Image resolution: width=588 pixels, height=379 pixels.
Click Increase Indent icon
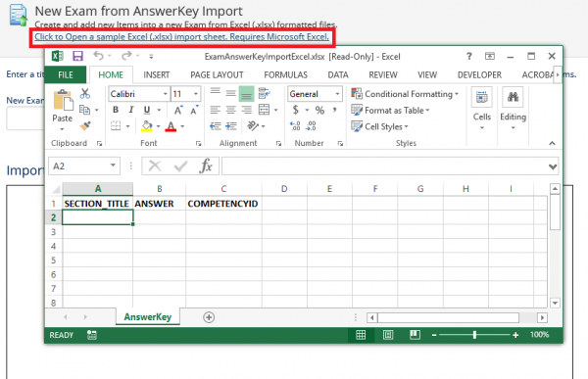coord(230,126)
